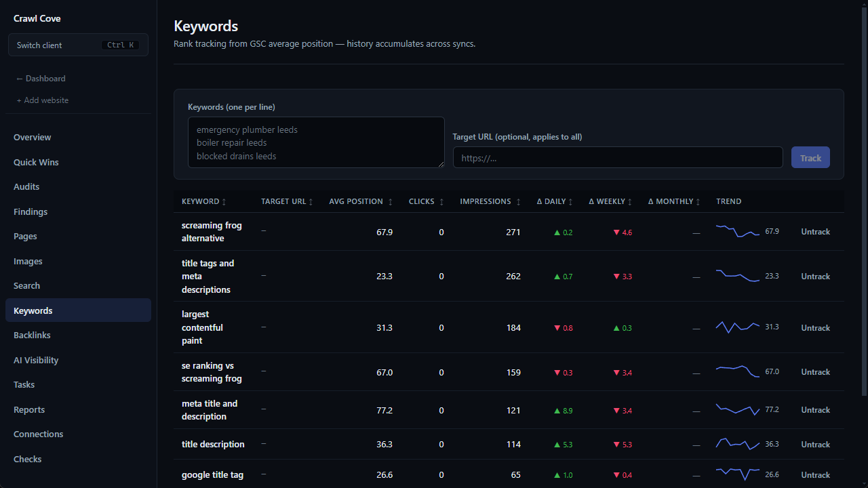Click impressions value 271
Image resolution: width=868 pixels, height=488 pixels.
point(513,232)
